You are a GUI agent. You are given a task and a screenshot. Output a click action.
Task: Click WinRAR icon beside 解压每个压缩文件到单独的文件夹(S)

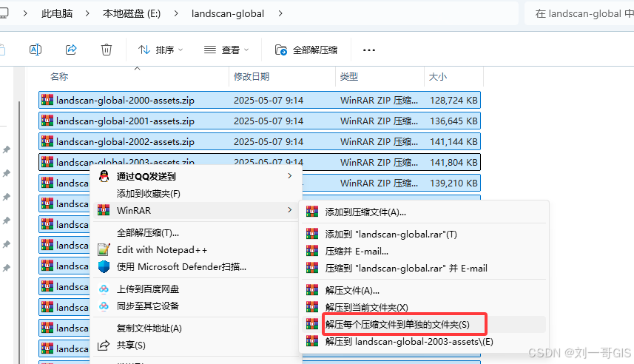click(x=312, y=324)
